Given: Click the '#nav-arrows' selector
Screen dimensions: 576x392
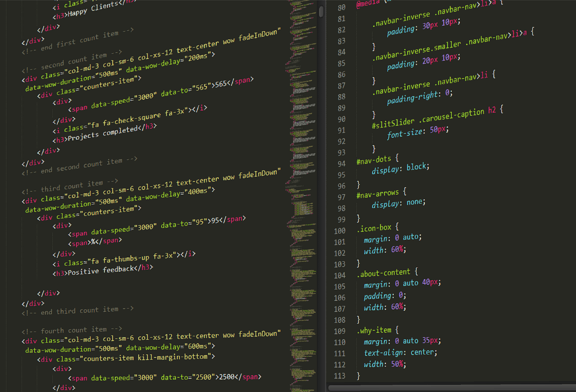Looking at the screenshot, I should pyautogui.click(x=377, y=194).
